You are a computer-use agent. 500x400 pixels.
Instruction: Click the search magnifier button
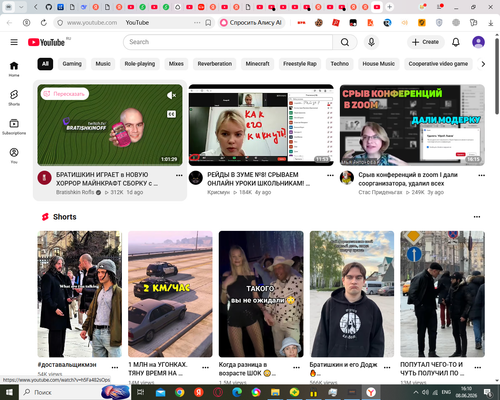tap(345, 42)
